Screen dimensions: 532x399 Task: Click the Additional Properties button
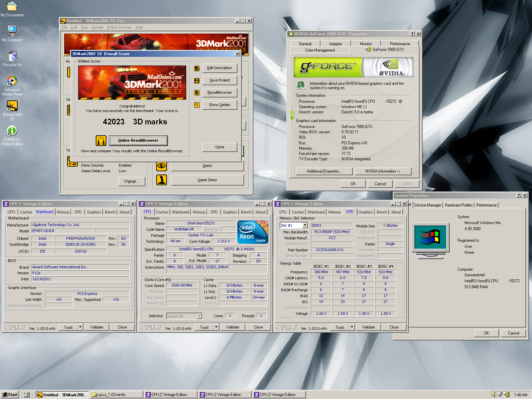point(324,171)
